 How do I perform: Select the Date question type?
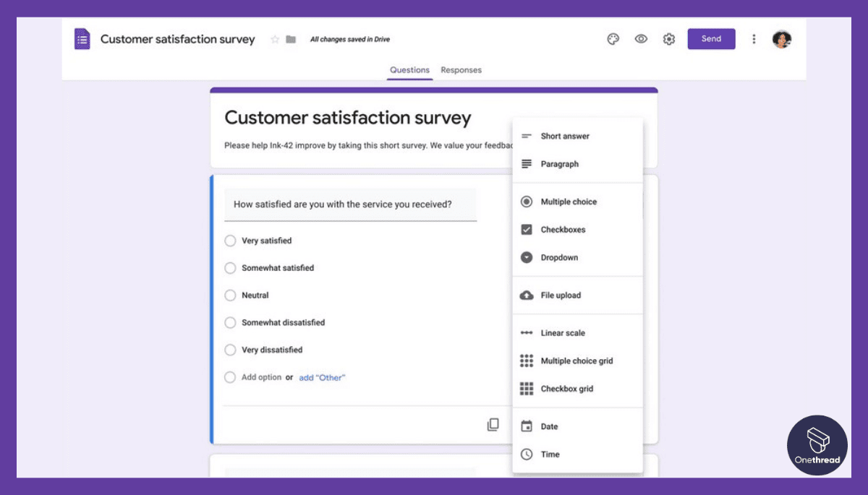pos(550,426)
